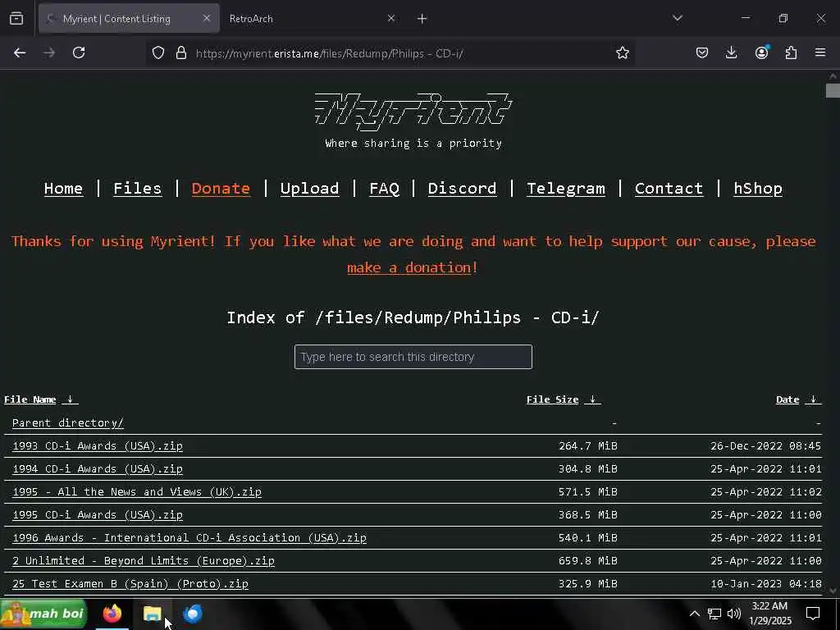Open the Upload navigation link
Image resolution: width=840 pixels, height=630 pixels.
click(309, 189)
